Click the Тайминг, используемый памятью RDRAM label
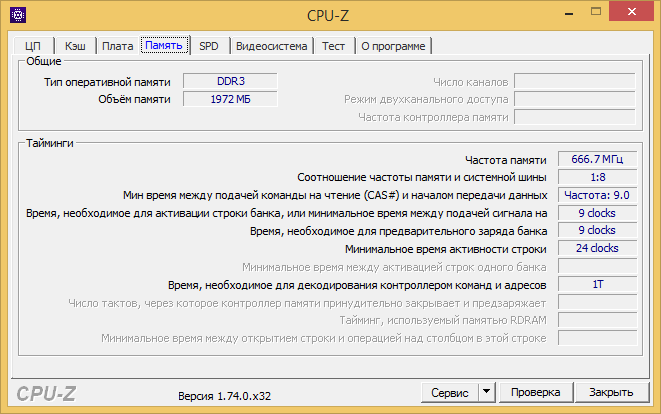This screenshot has width=661, height=414. pos(443,320)
